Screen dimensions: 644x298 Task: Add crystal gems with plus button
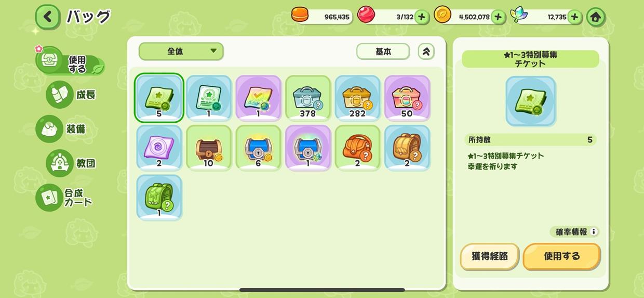click(574, 17)
